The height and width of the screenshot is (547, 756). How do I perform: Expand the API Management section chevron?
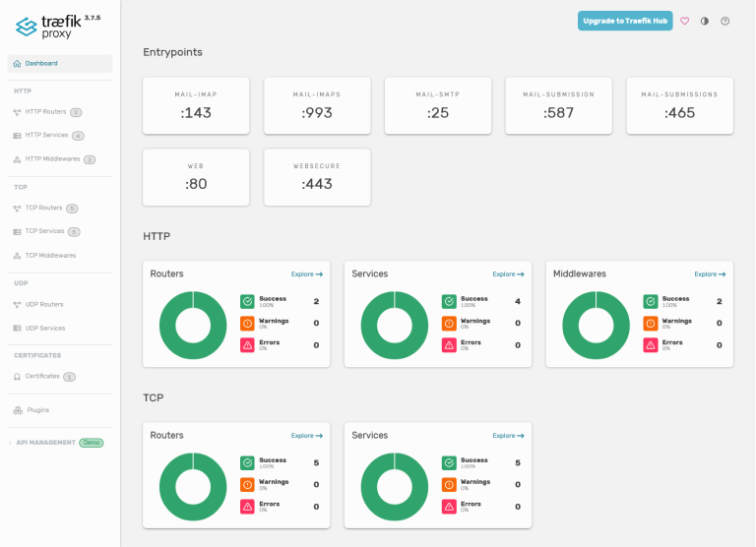pos(10,443)
